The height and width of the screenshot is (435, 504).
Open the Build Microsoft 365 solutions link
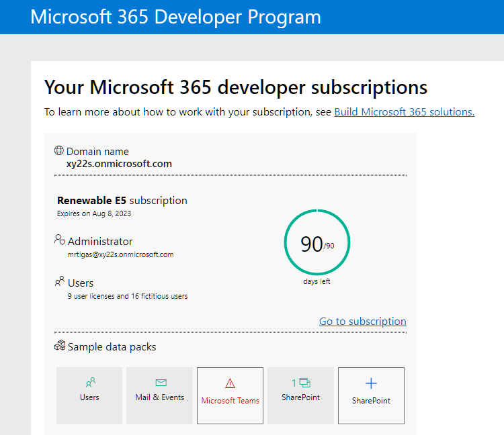405,111
